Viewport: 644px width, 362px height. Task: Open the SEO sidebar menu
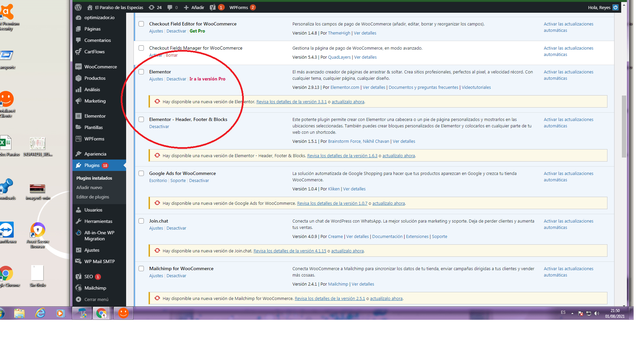point(99,277)
